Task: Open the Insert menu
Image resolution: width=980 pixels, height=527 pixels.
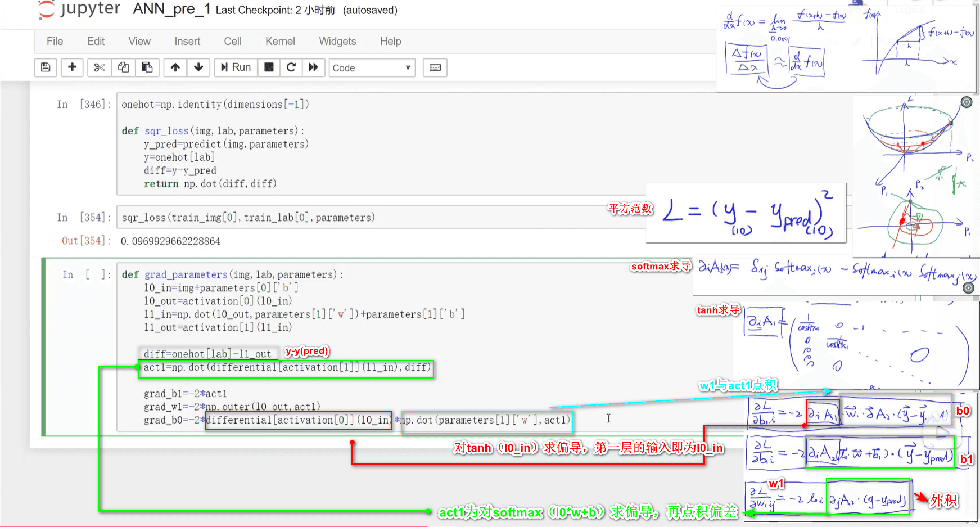Action: coord(187,41)
